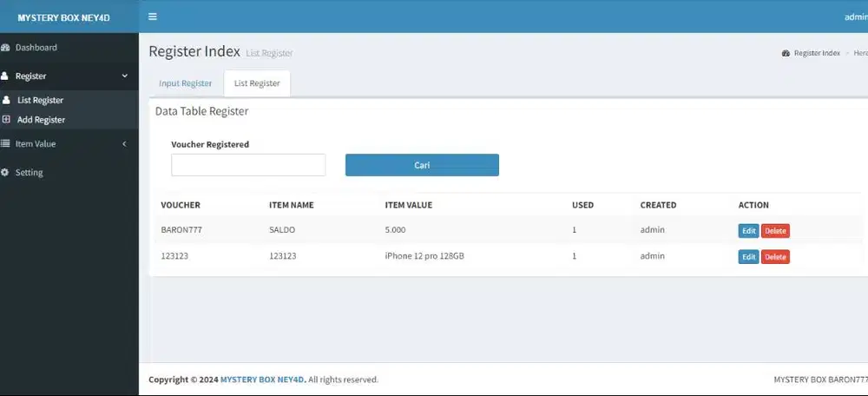This screenshot has width=868, height=396.
Task: Click the Register user icon in the sidebar
Action: pyautogui.click(x=4, y=76)
